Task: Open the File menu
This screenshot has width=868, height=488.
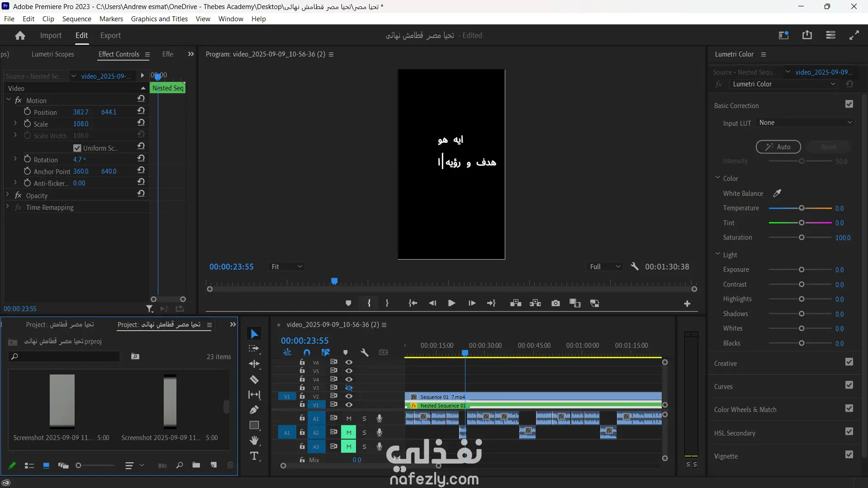Action: (x=9, y=19)
